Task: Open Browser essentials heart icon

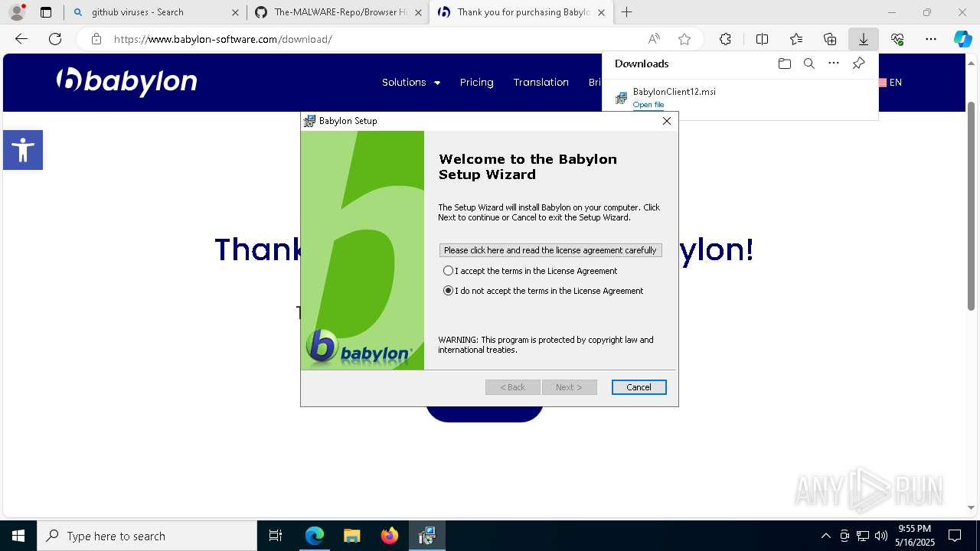Action: [897, 39]
